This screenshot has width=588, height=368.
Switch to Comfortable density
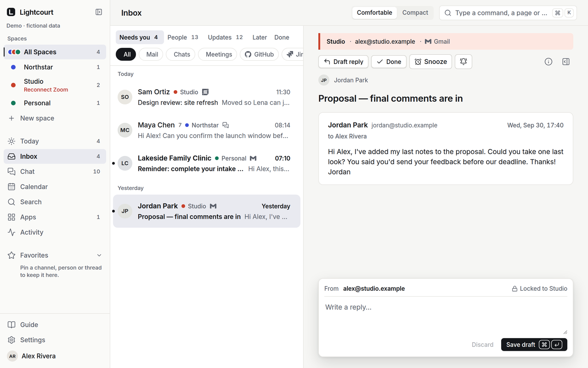[374, 13]
